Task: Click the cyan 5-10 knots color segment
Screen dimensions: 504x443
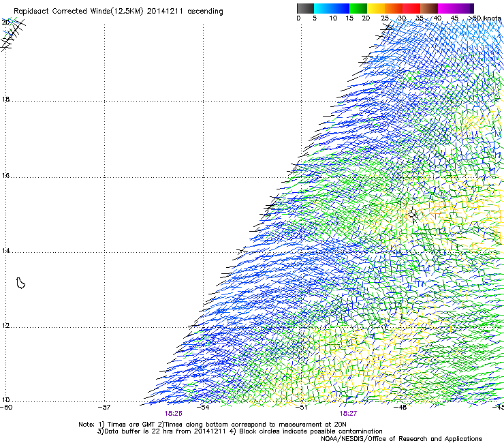Action: pyautogui.click(x=323, y=8)
